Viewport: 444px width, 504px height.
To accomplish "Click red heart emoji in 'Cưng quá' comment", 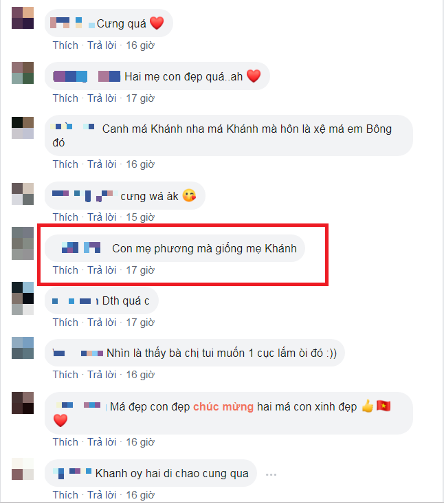I will pyautogui.click(x=157, y=23).
